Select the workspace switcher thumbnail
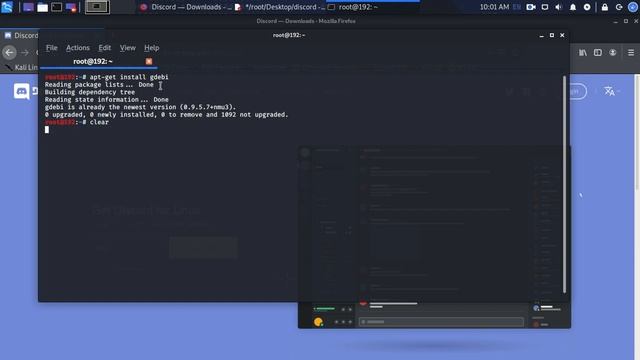The width and height of the screenshot is (640, 360). click(97, 7)
